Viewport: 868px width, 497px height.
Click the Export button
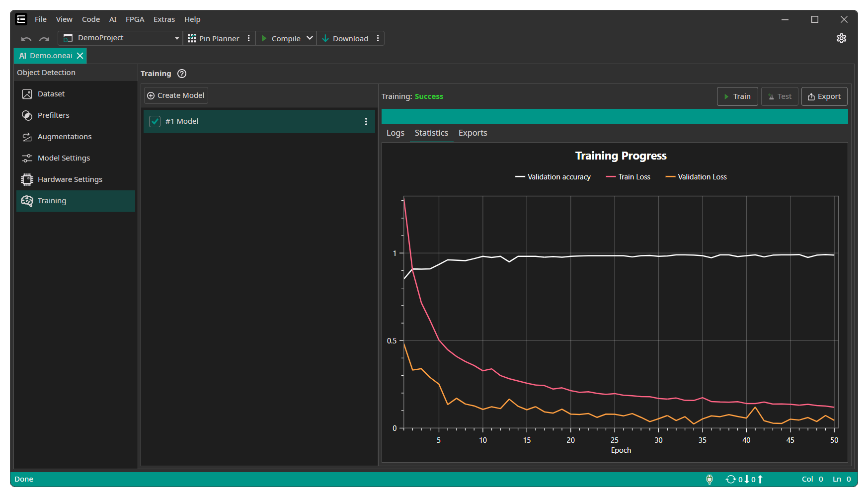tap(824, 96)
